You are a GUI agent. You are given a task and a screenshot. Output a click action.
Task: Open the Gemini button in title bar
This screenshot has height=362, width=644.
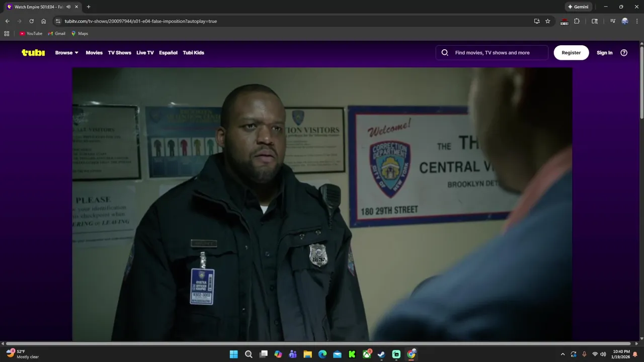(578, 7)
